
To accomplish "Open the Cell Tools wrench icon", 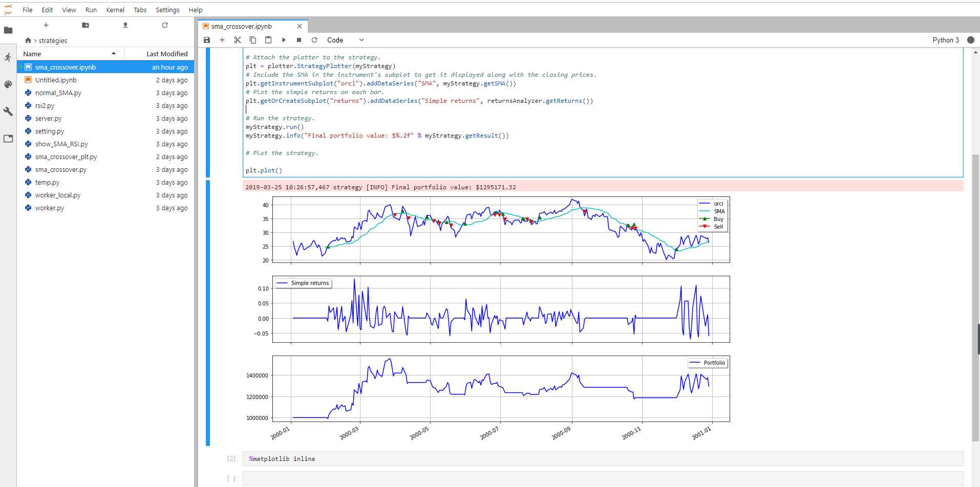I will 8,112.
